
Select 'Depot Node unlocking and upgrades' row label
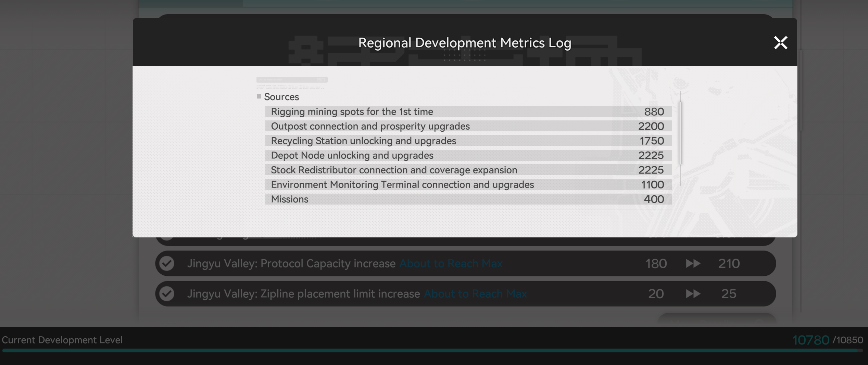[x=352, y=155]
